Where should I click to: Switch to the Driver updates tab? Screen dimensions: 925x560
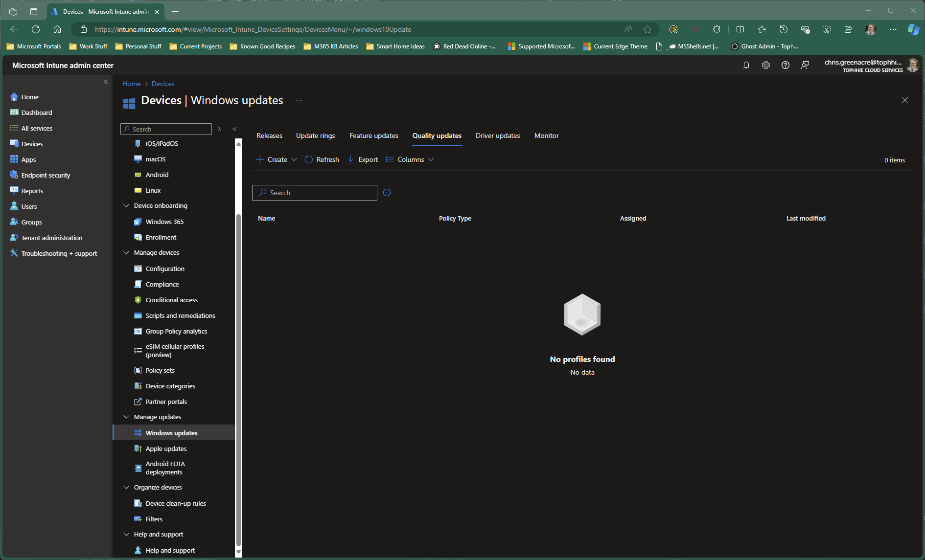[x=498, y=135]
